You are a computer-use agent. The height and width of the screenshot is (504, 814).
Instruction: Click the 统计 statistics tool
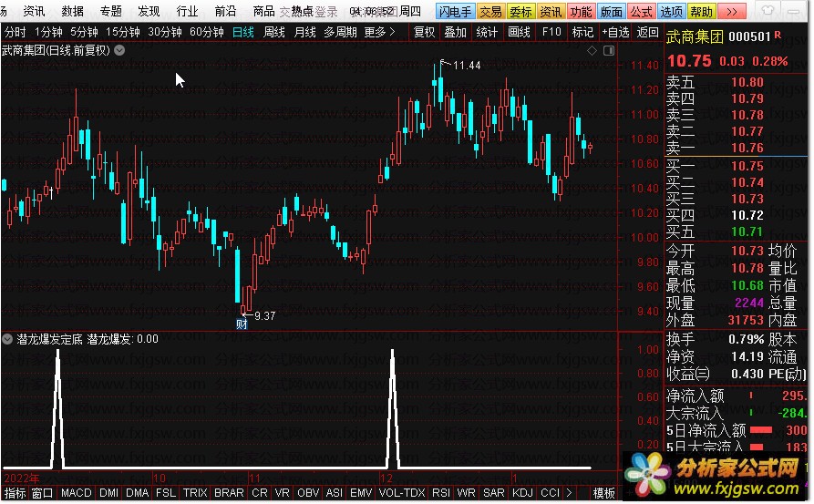(x=487, y=32)
